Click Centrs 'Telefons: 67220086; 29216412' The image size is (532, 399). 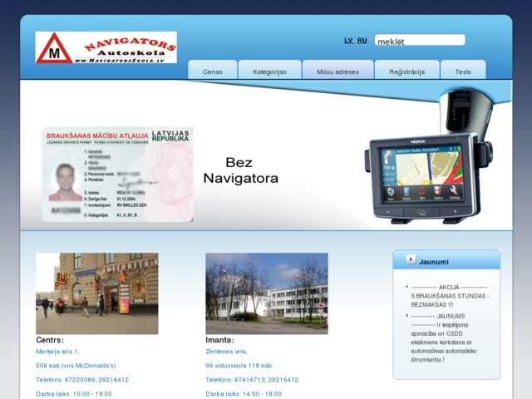(82, 380)
